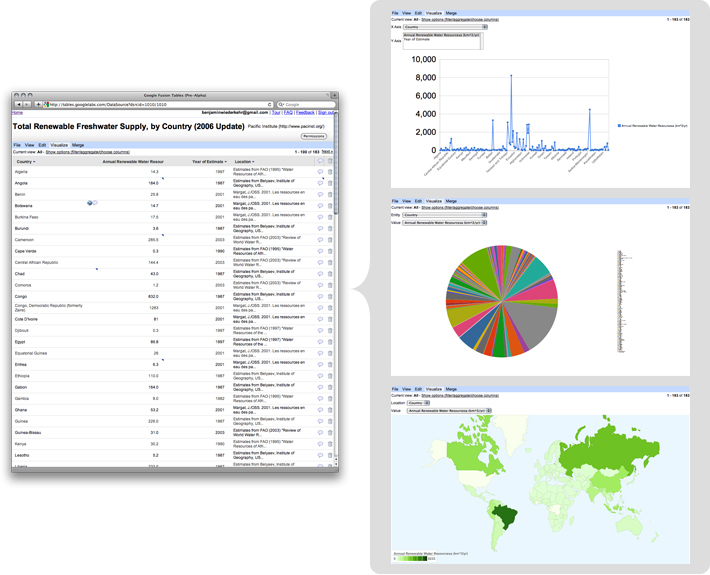
Task: Open File menu in the map panel
Action: pyautogui.click(x=395, y=389)
